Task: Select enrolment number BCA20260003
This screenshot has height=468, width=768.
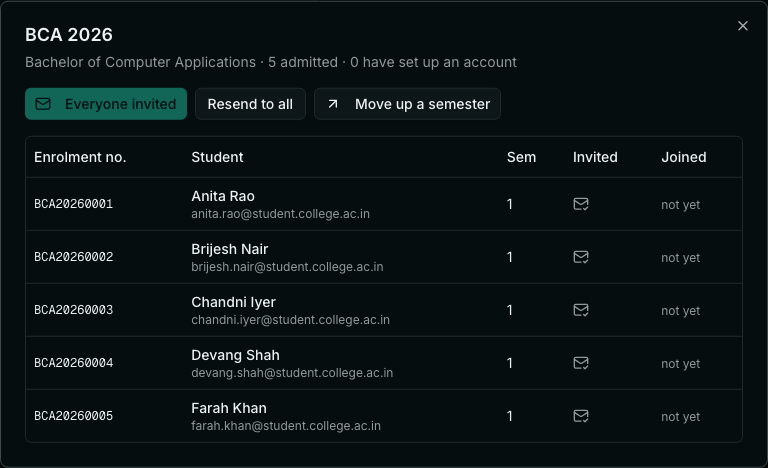Action: click(x=73, y=310)
